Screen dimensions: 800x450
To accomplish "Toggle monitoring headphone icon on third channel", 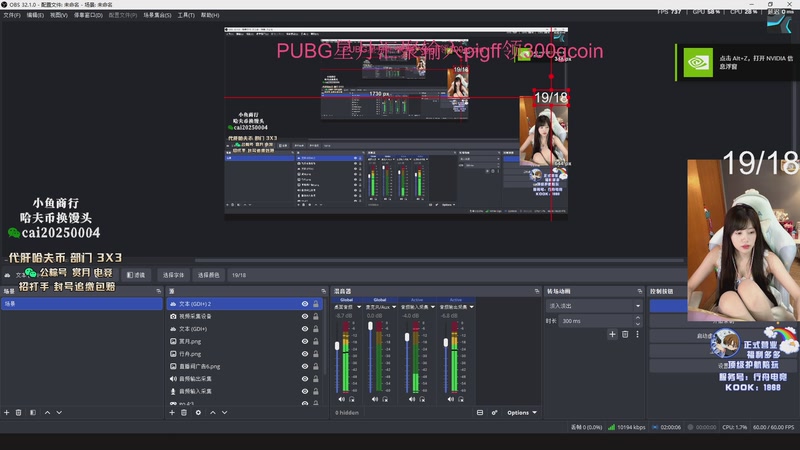I will (x=422, y=399).
